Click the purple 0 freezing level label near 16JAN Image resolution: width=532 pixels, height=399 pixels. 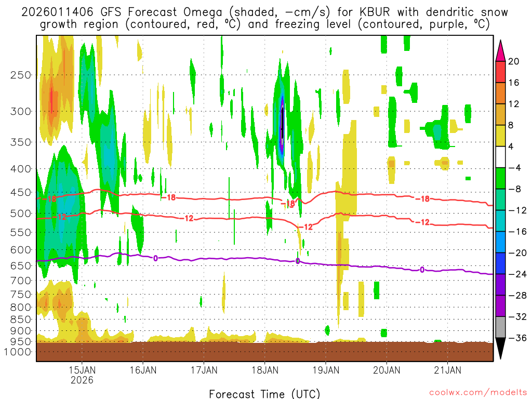(155, 258)
